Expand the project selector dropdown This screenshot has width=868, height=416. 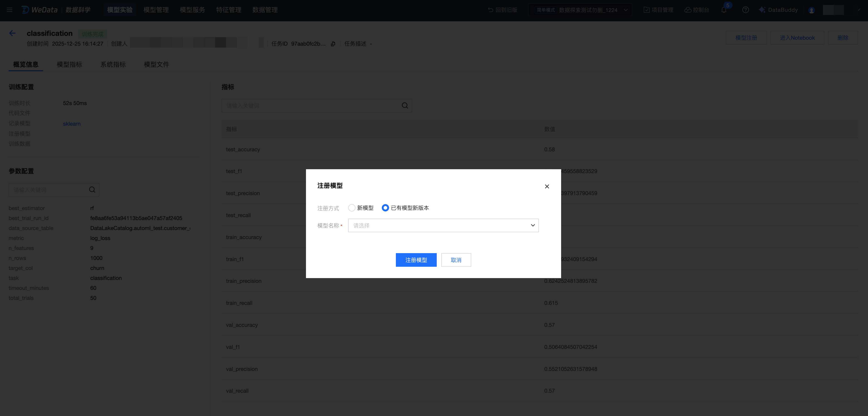click(x=625, y=10)
